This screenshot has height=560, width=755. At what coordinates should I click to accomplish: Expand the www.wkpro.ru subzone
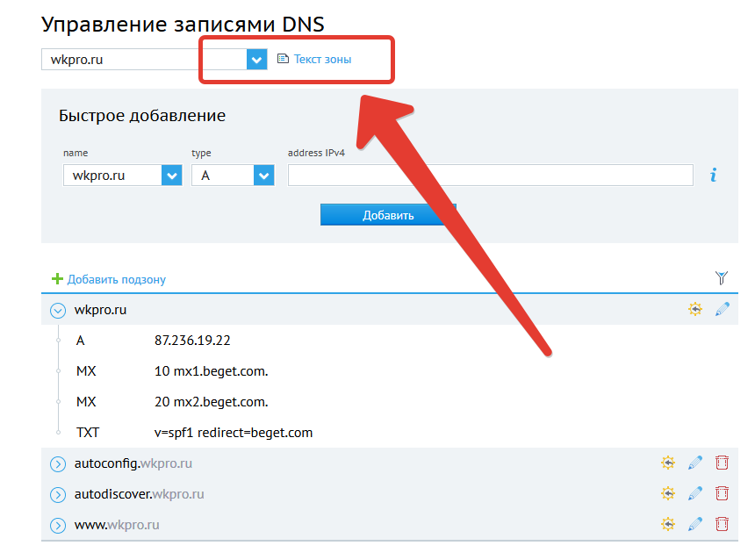(58, 526)
